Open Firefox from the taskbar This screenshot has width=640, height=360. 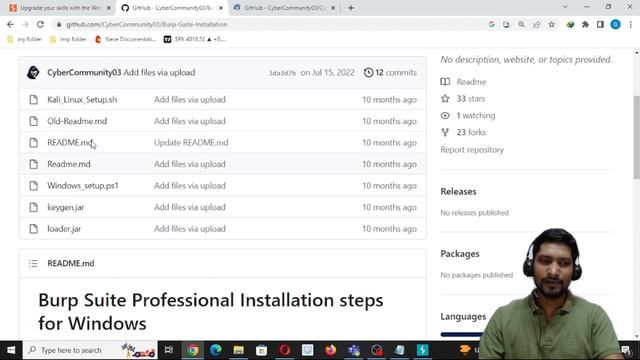[x=331, y=350]
